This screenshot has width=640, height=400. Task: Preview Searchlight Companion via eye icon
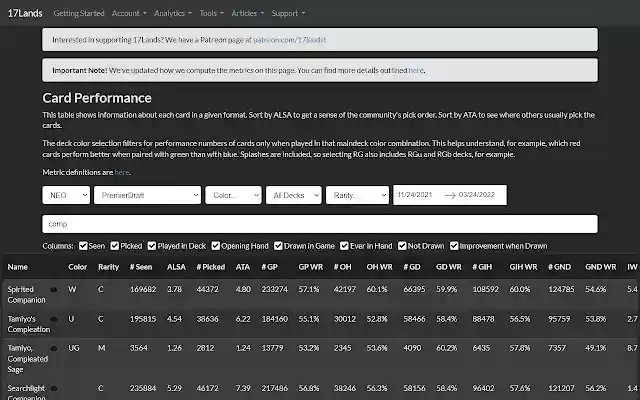pyautogui.click(x=53, y=388)
